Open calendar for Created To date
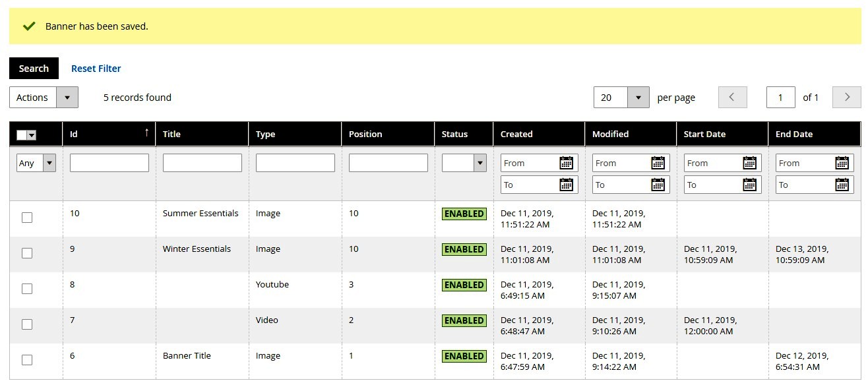 tap(566, 185)
